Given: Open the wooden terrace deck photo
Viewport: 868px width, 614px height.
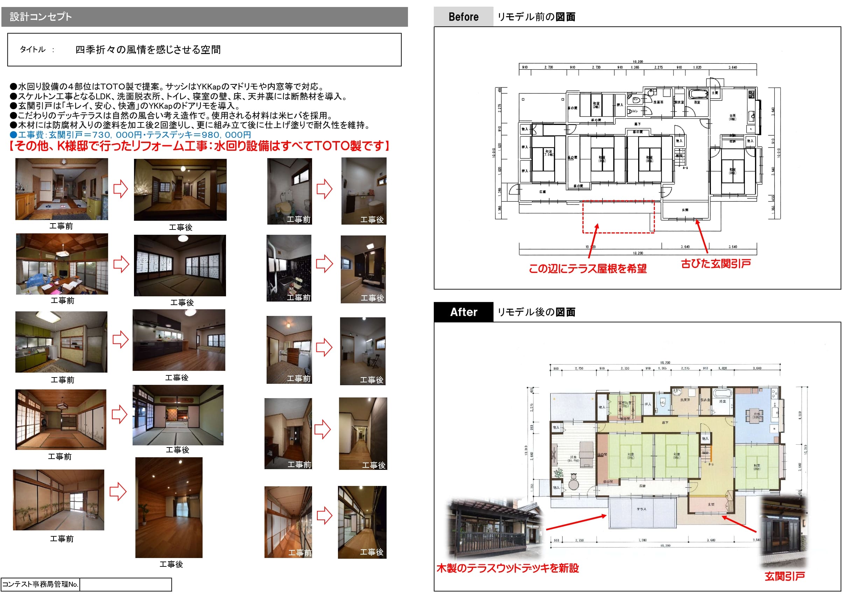Looking at the screenshot, I should [x=495, y=529].
